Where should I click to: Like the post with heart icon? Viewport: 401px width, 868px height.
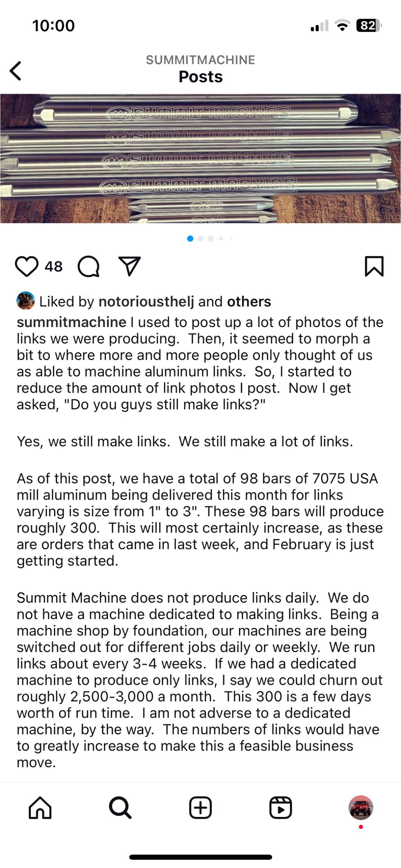[x=27, y=267]
